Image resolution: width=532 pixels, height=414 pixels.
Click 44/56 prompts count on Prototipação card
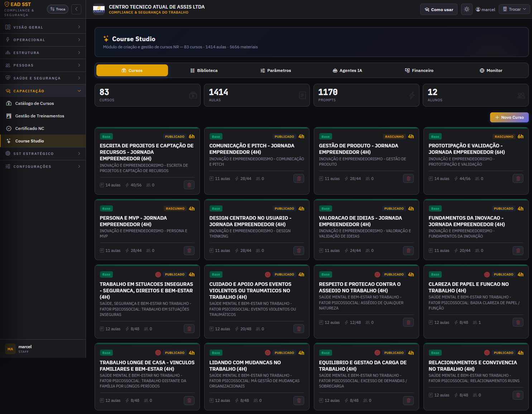click(x=462, y=179)
